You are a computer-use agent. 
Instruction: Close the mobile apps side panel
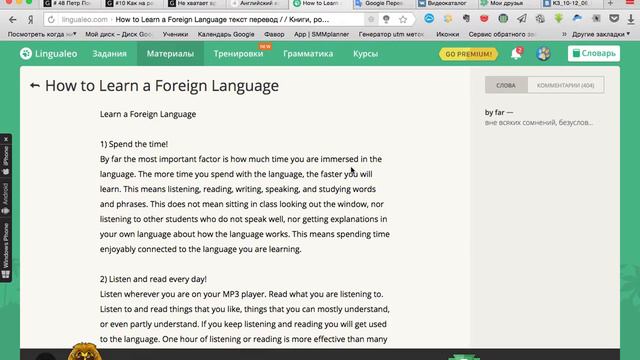6,139
